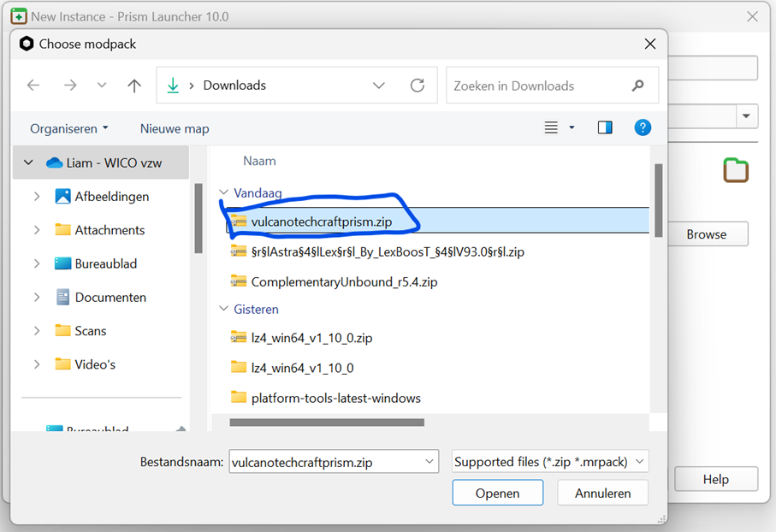Expand the Afbeeldingen tree item
The image size is (776, 532).
coord(37,197)
